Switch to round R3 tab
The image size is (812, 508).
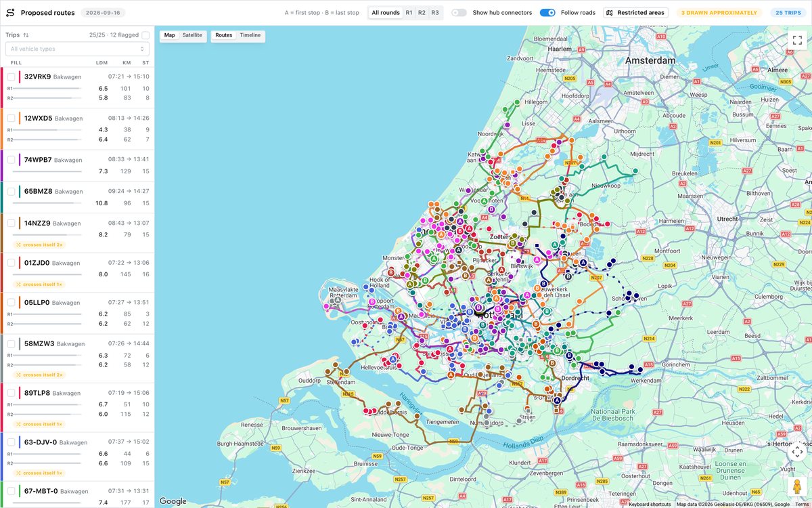click(x=435, y=13)
